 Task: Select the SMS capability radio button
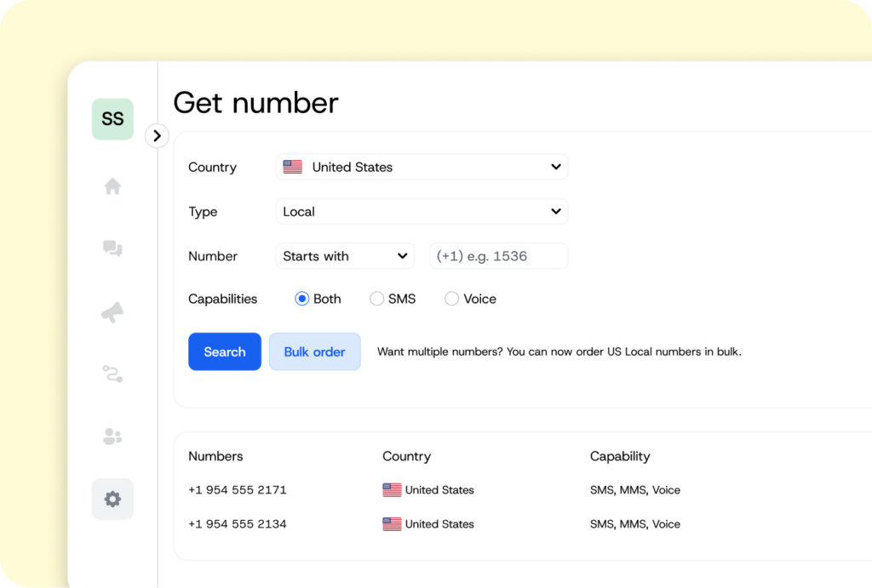click(x=376, y=299)
